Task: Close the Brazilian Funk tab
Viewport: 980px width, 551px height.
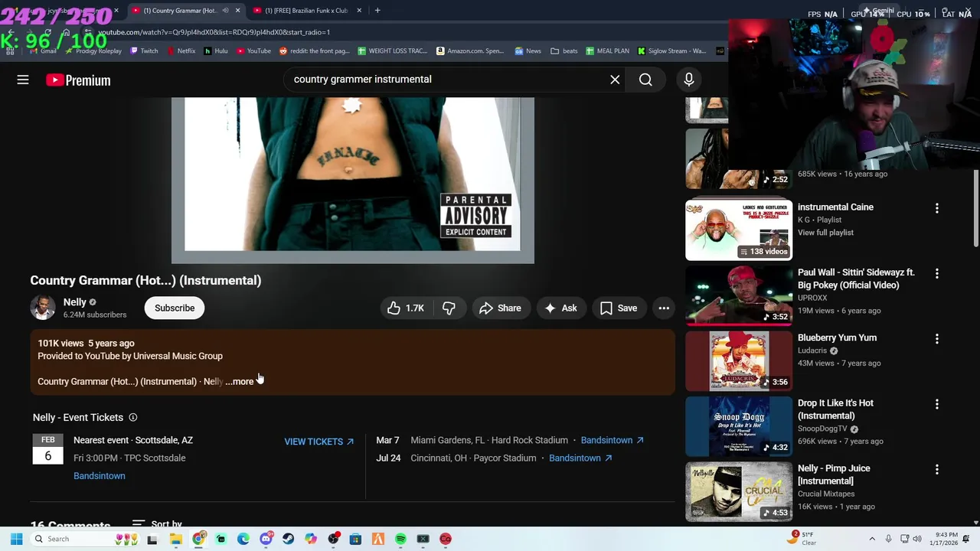Action: (359, 11)
